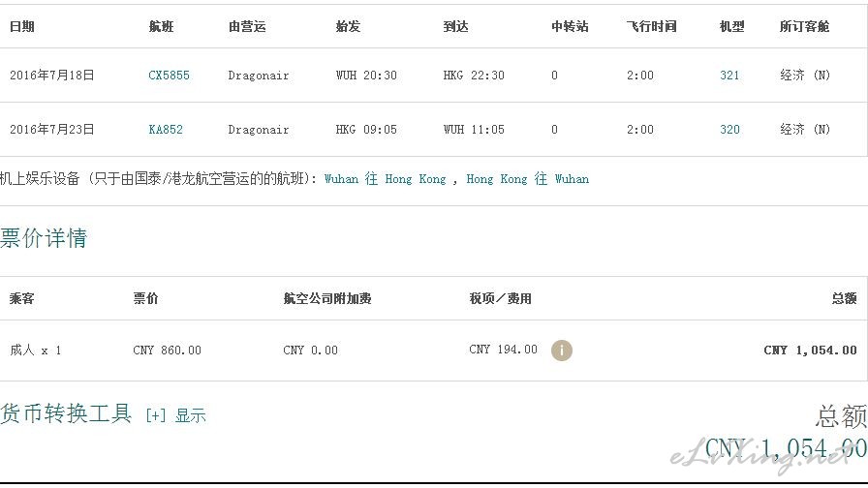This screenshot has width=868, height=488.
Task: Open Wuhan 往 Hong Kong entertainment link
Action: [385, 179]
